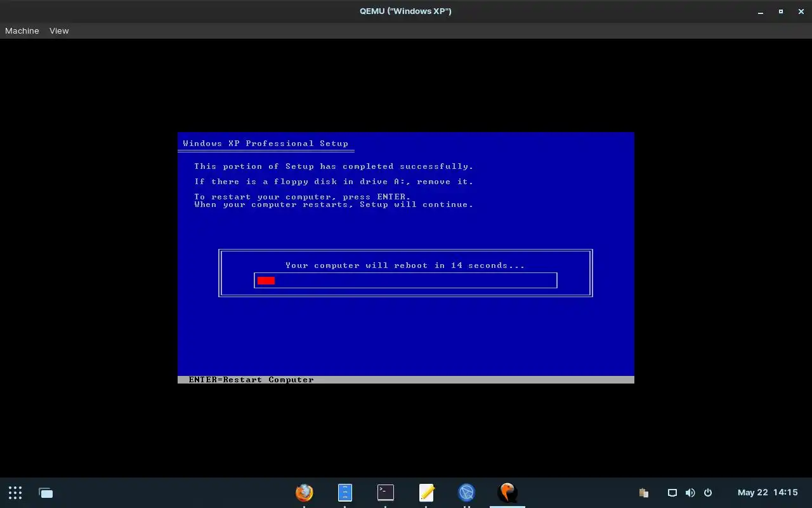
Task: Click 'Your computer will reboot in 14 seconds' text
Action: tap(405, 265)
